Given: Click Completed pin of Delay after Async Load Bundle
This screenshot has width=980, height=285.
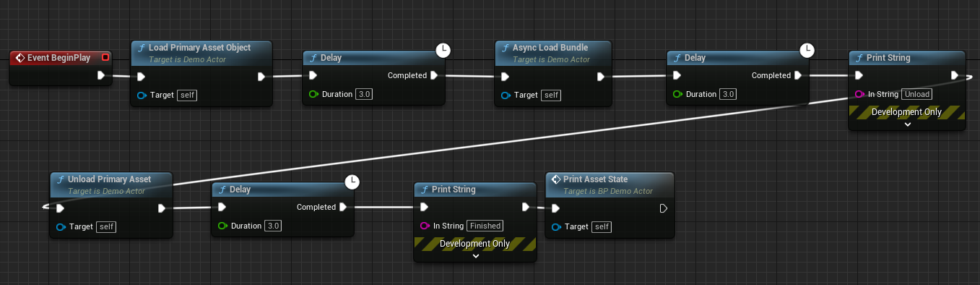Looking at the screenshot, I should 798,75.
